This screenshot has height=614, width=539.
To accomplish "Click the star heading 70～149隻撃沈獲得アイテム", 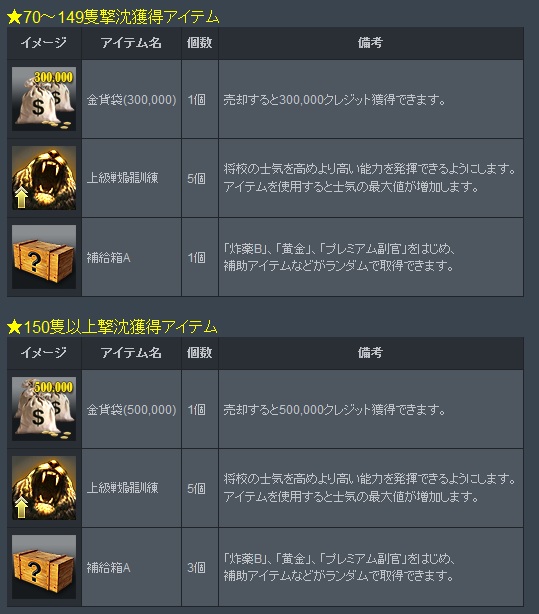I will pos(113,17).
